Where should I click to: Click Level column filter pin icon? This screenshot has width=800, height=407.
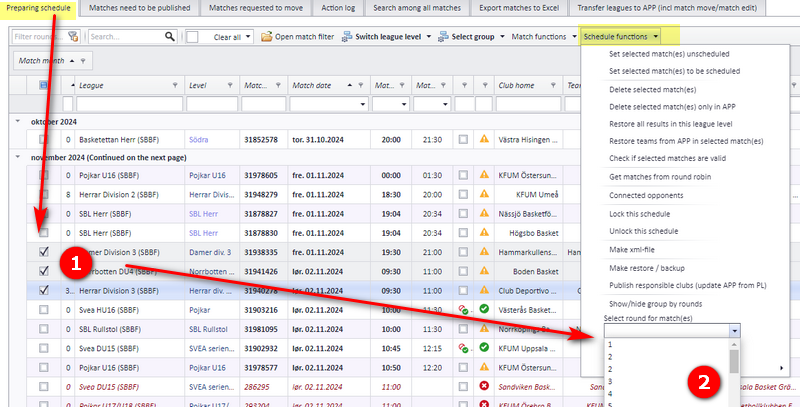(x=230, y=85)
